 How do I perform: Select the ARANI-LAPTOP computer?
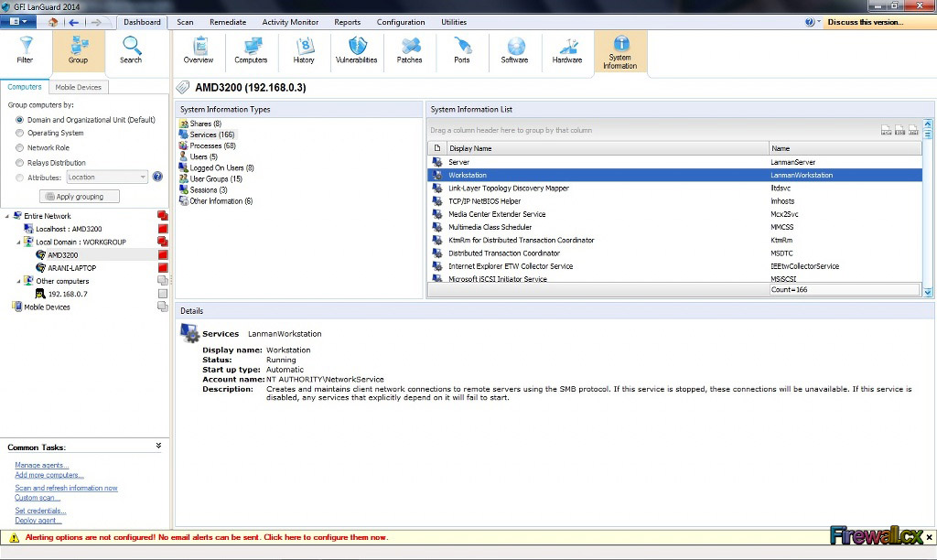[x=71, y=268]
